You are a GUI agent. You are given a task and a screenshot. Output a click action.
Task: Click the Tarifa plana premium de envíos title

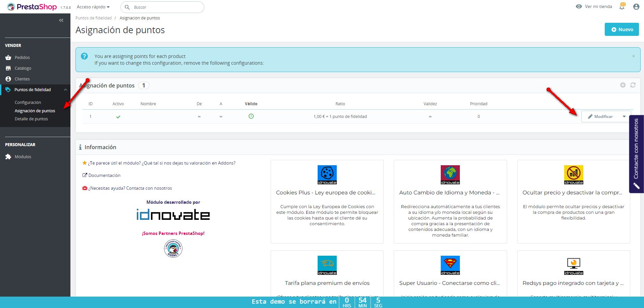click(327, 283)
